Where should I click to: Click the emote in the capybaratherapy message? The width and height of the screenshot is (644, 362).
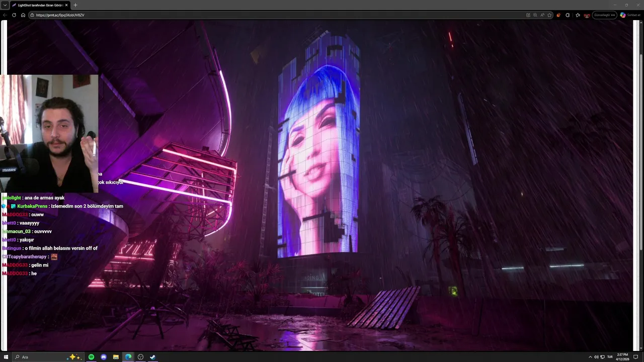click(x=54, y=256)
